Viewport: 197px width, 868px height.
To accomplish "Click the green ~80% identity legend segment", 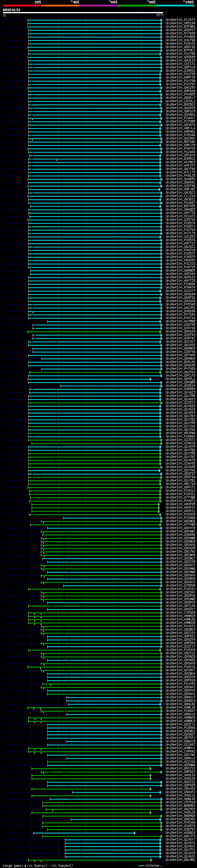I will tap(137, 6).
